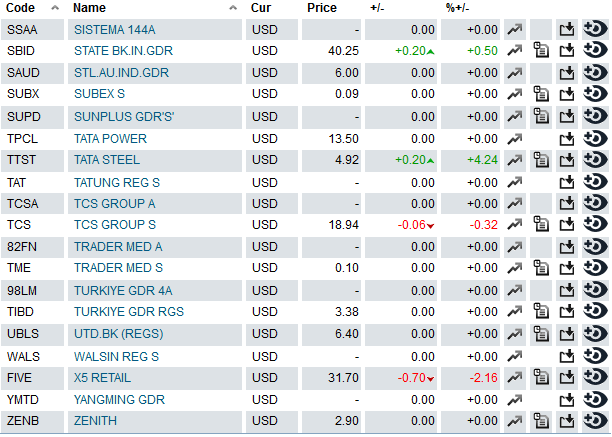Download data icon for YANGMING GDR
612x437 pixels.
[x=567, y=400]
